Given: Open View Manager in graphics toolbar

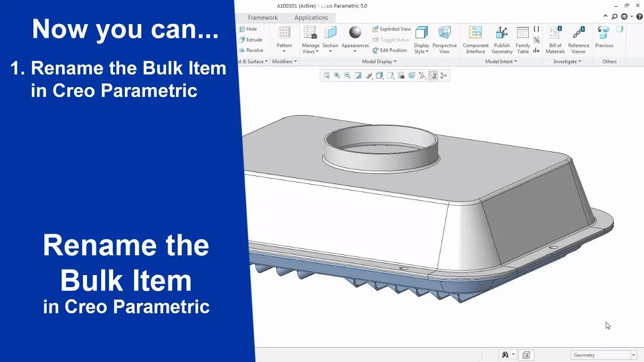Looking at the screenshot, I should click(x=401, y=76).
